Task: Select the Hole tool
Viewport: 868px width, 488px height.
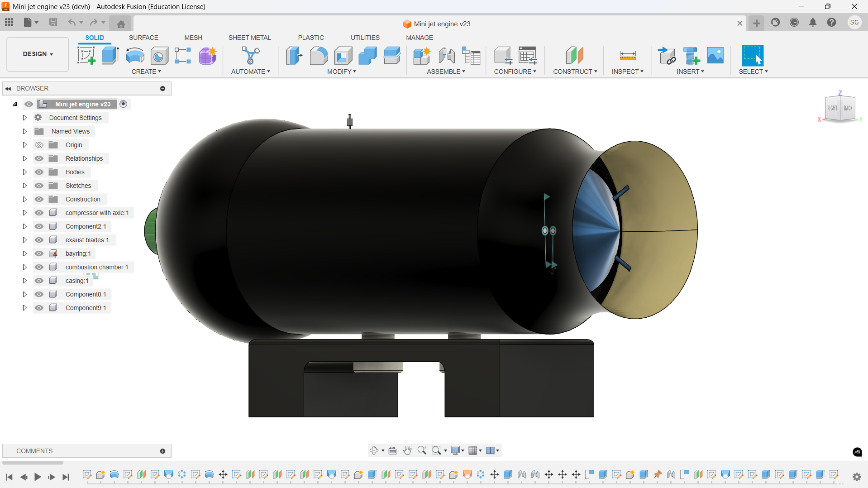Action: click(159, 56)
